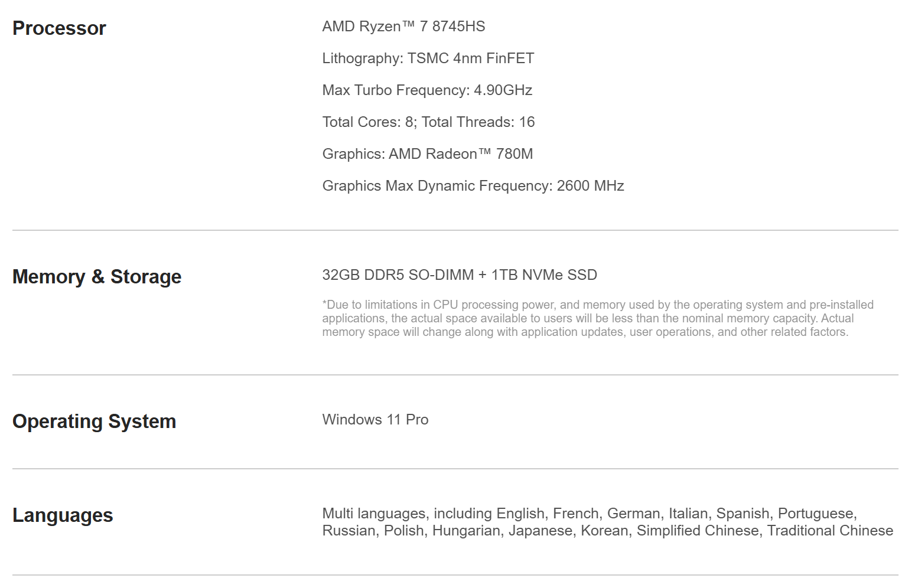Click the Multi languages list first line
This screenshot has height=588, width=918.
point(590,514)
